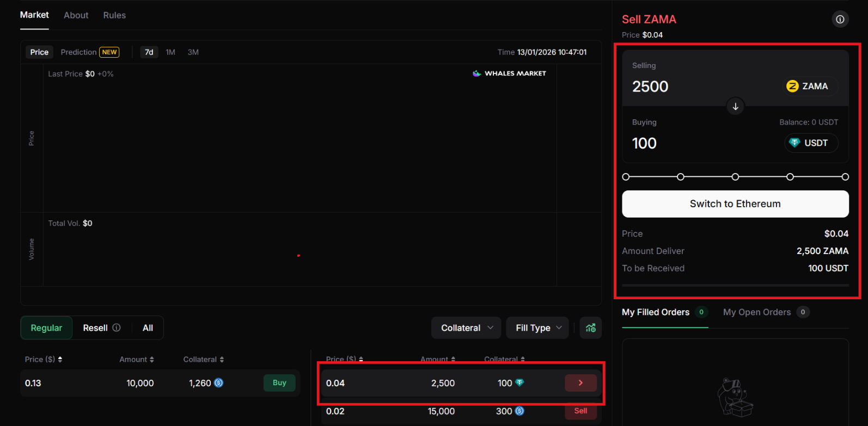Sort buy list by Collateral
Viewport: 868px width, 426px height.
point(204,359)
